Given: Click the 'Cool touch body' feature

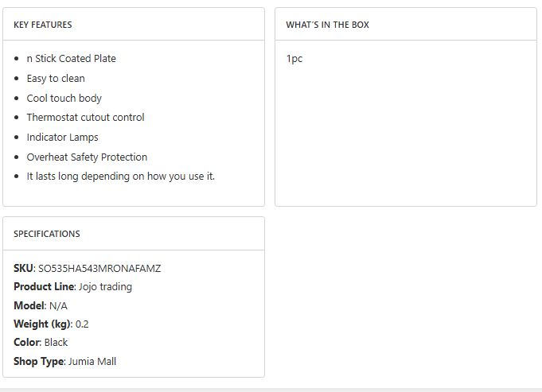Looking at the screenshot, I should tap(64, 98).
